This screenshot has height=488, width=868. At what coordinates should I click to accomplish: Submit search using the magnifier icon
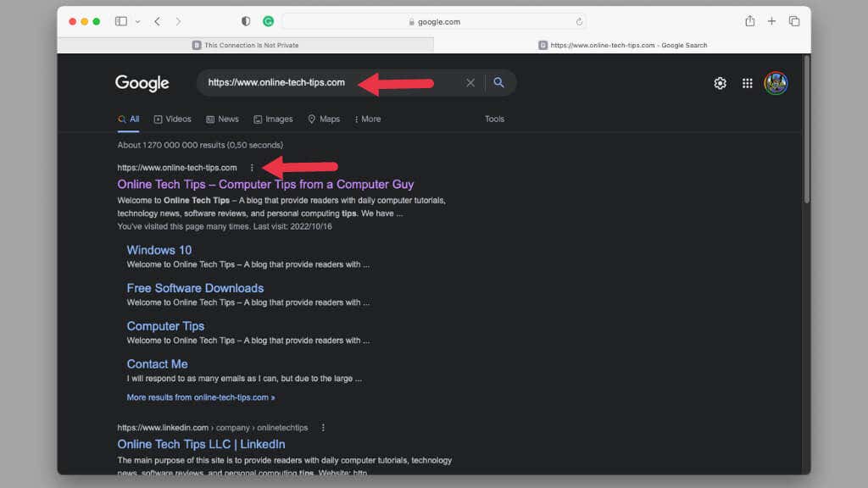pyautogui.click(x=498, y=82)
